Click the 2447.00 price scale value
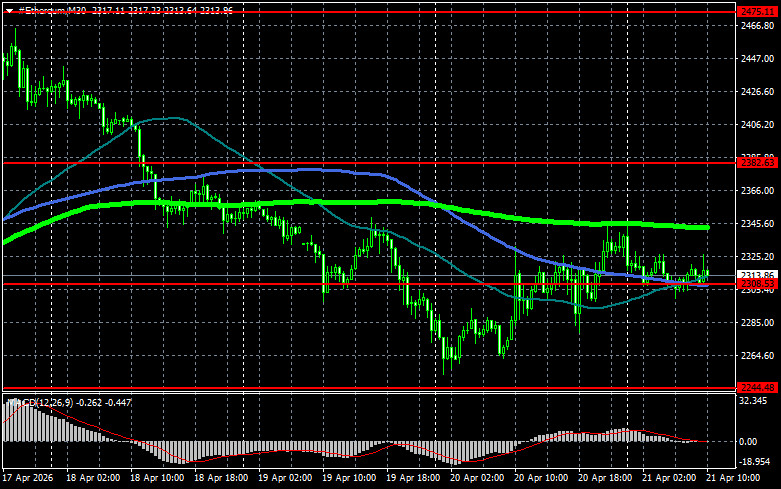Image resolution: width=781 pixels, height=489 pixels. (x=758, y=58)
